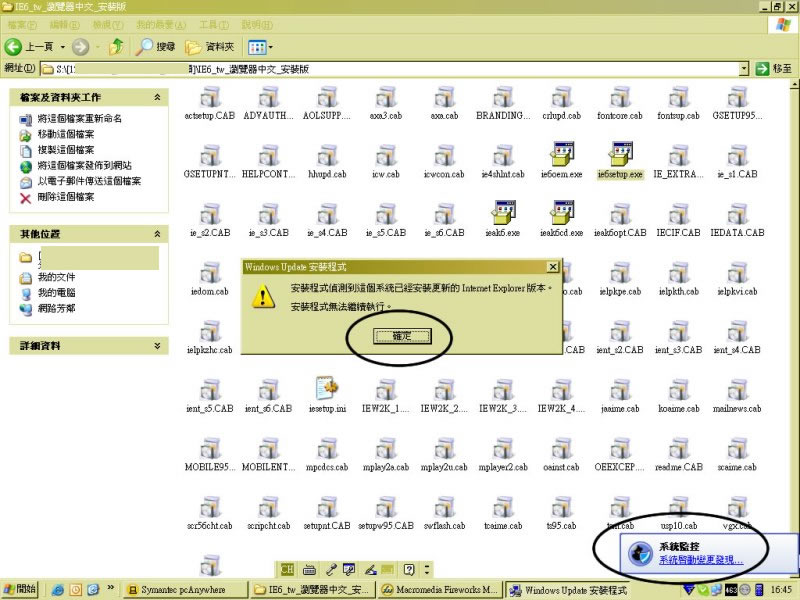Click the IME bar keyboard icon
This screenshot has width=800, height=600.
point(309,569)
